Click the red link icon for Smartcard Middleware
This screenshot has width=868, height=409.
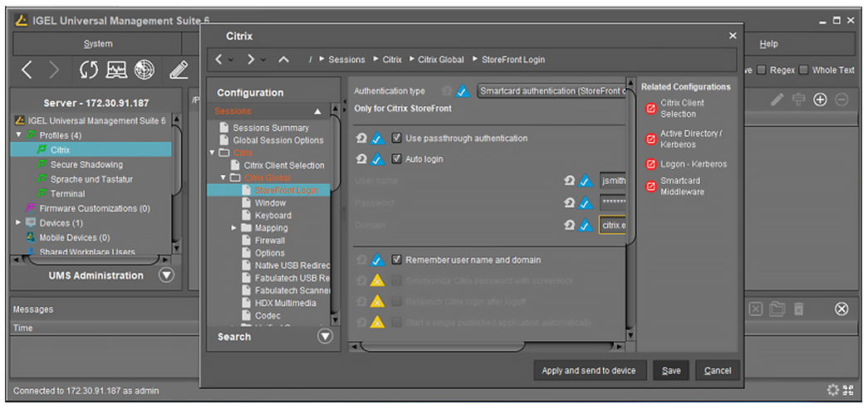point(650,187)
